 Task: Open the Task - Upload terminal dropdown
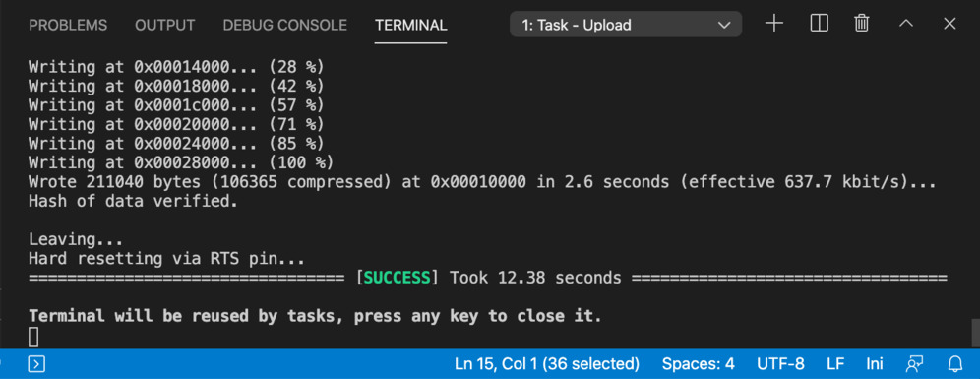[626, 25]
